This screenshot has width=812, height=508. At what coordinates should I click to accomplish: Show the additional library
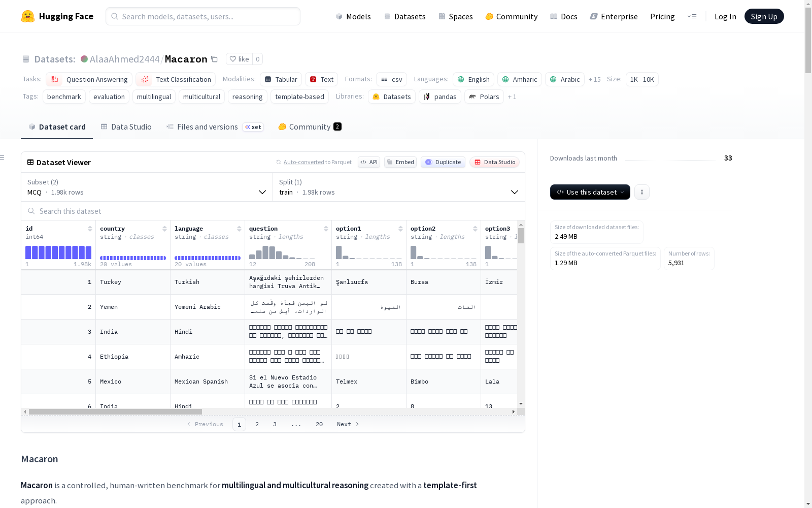pyautogui.click(x=512, y=97)
